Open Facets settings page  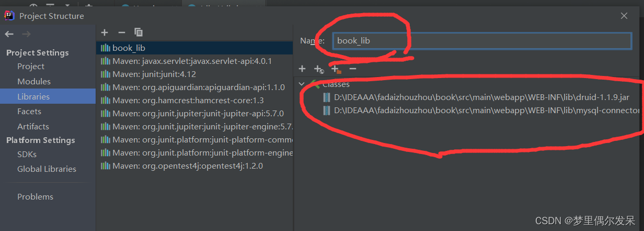click(x=29, y=112)
